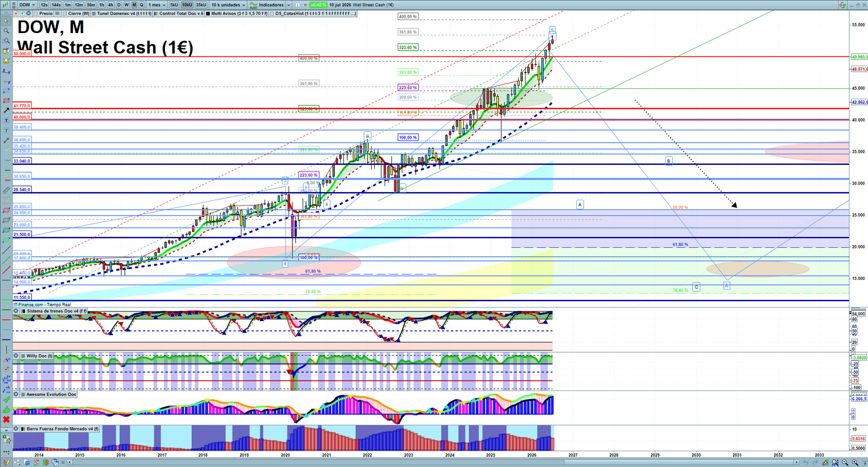Open price settings list icon next to Precio
Screen dimensions: 868x467
pyautogui.click(x=58, y=13)
